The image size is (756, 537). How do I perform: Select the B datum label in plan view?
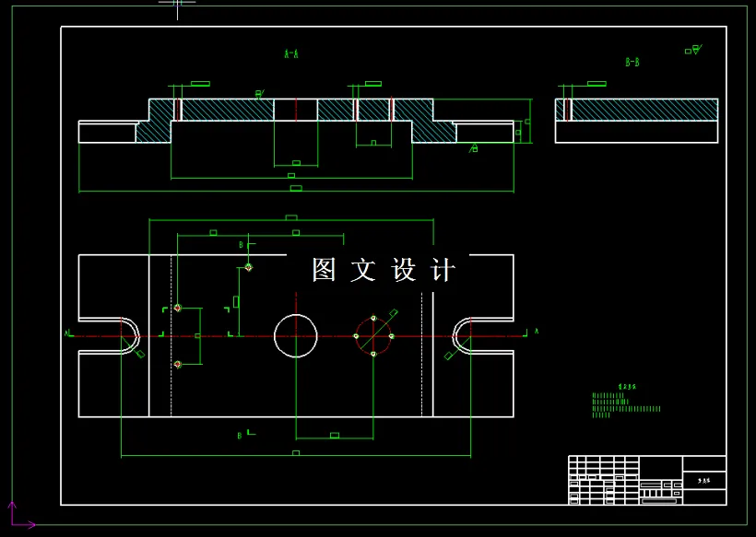click(x=242, y=246)
